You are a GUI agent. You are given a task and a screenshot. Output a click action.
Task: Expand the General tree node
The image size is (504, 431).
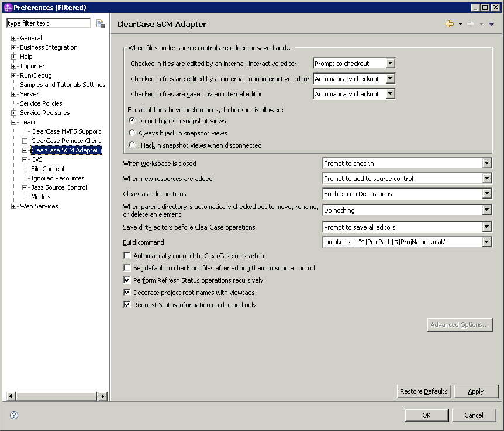14,38
